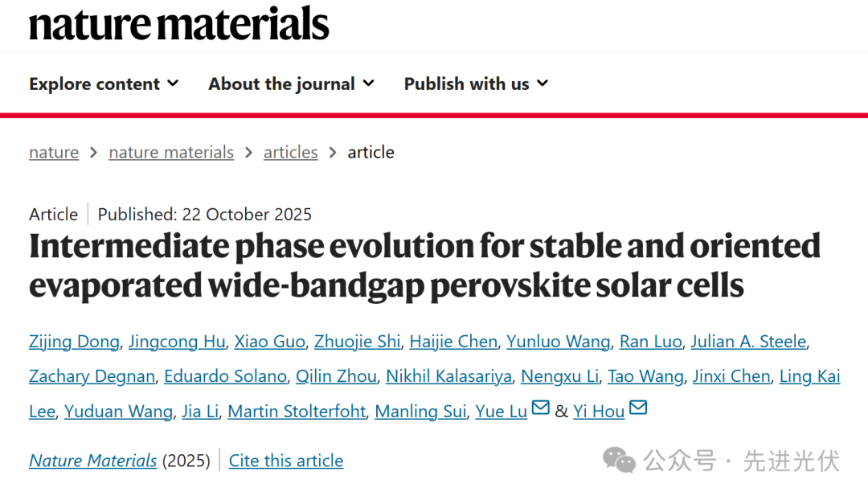Screen dimensions: 868x496
Task: Go to the nature breadcrumb link
Action: [54, 152]
